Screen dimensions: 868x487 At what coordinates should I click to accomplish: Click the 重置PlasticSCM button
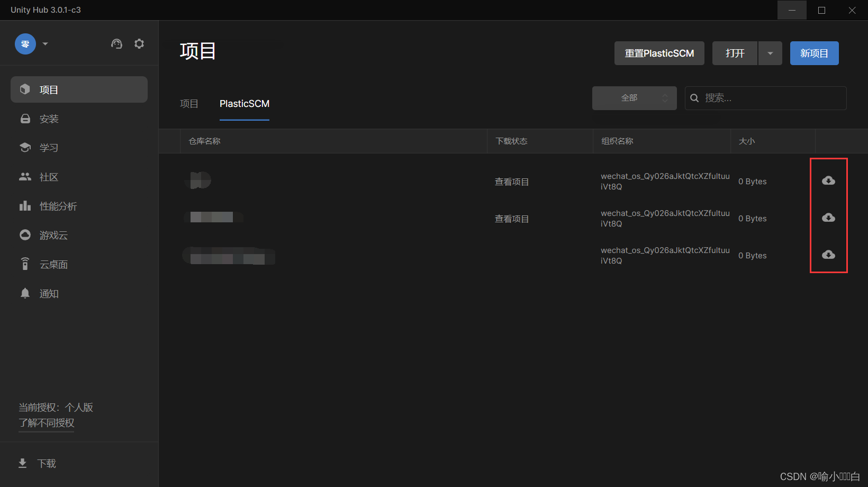659,53
